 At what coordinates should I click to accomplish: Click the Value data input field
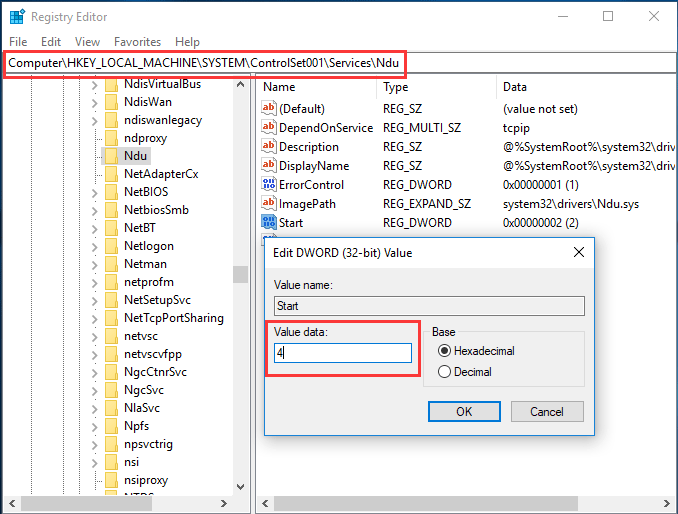(343, 353)
